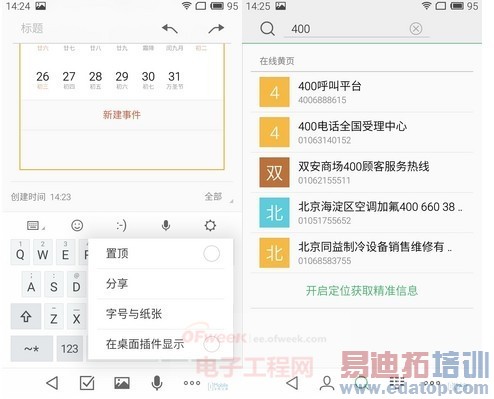The height and width of the screenshot is (399, 494).
Task: Tap the orange 4 avatar for 400电话全国受理中心
Action: point(274,132)
